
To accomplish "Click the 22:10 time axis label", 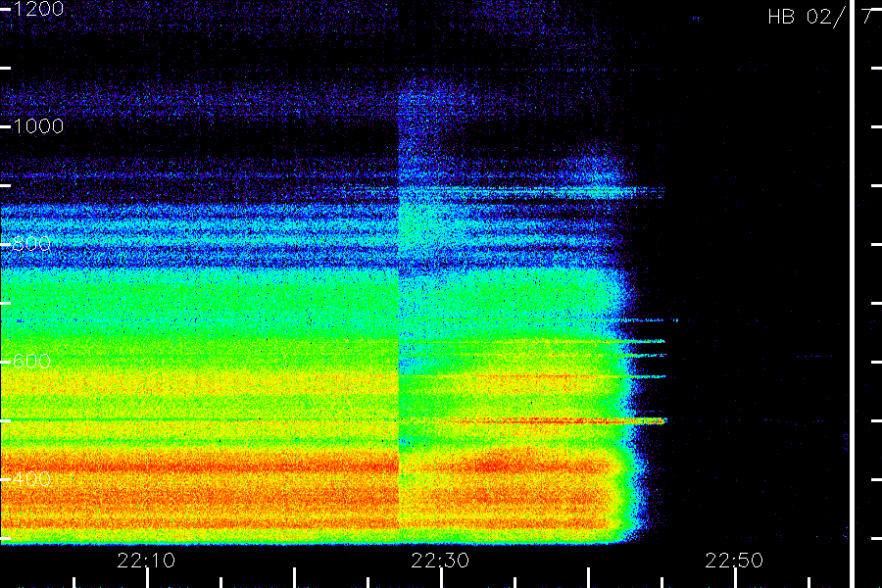I will (x=146, y=561).
